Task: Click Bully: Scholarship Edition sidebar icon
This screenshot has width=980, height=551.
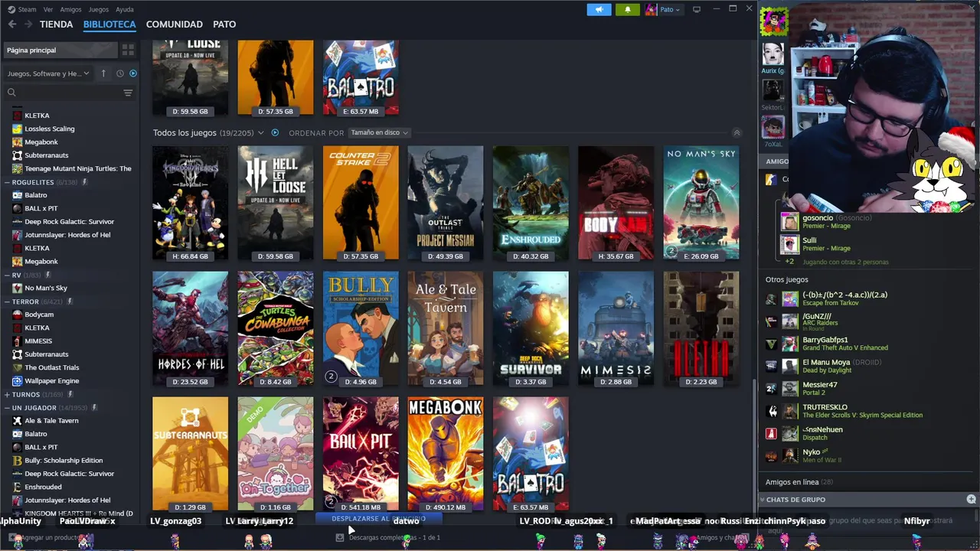Action: 18,460
